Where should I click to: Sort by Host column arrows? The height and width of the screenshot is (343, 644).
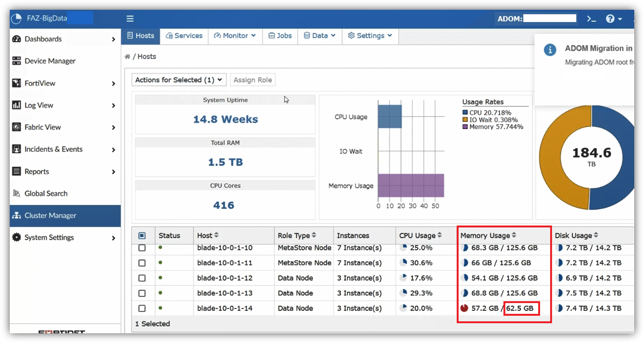pyautogui.click(x=216, y=235)
